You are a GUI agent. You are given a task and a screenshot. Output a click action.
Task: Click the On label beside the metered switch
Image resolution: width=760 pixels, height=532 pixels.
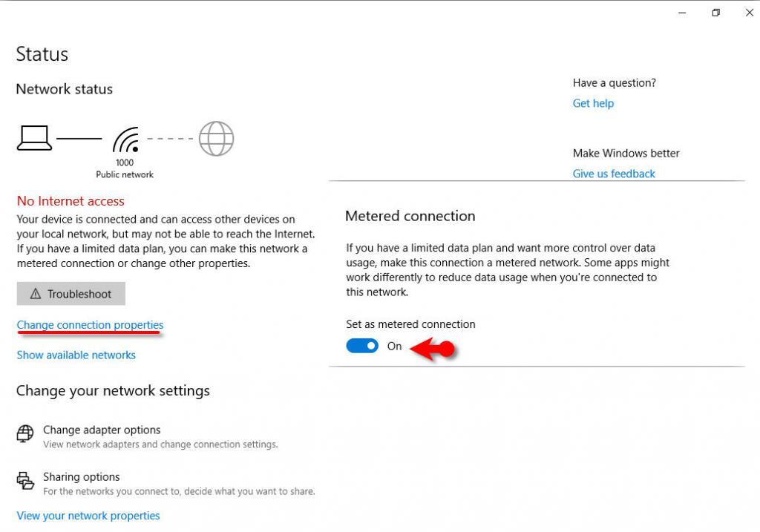(394, 346)
